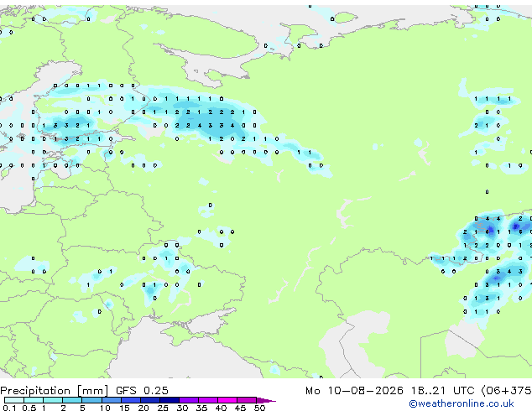Click the '45' legend scale label

tap(240, 408)
